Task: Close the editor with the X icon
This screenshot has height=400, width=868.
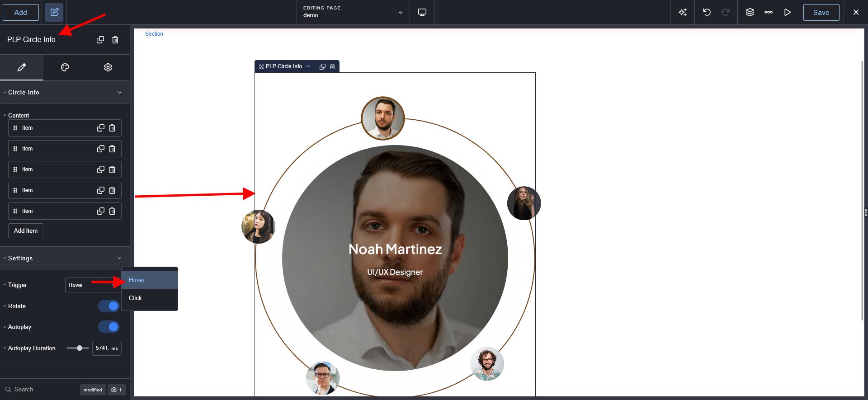Action: pyautogui.click(x=856, y=12)
